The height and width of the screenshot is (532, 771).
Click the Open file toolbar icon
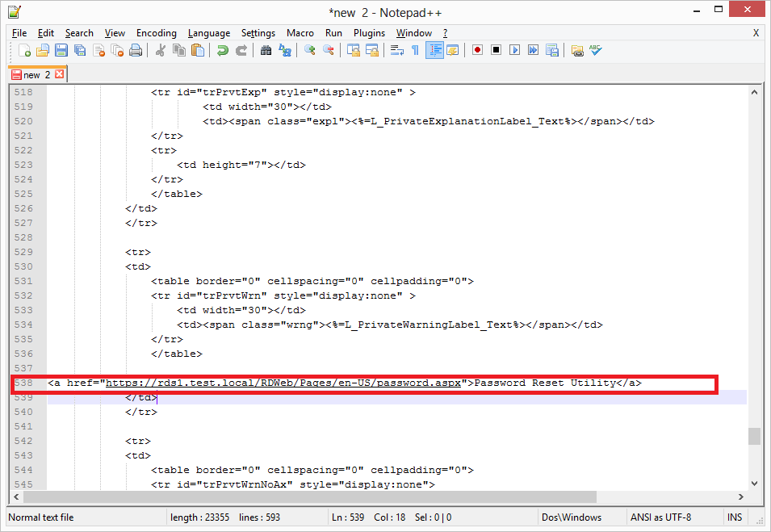(x=43, y=50)
